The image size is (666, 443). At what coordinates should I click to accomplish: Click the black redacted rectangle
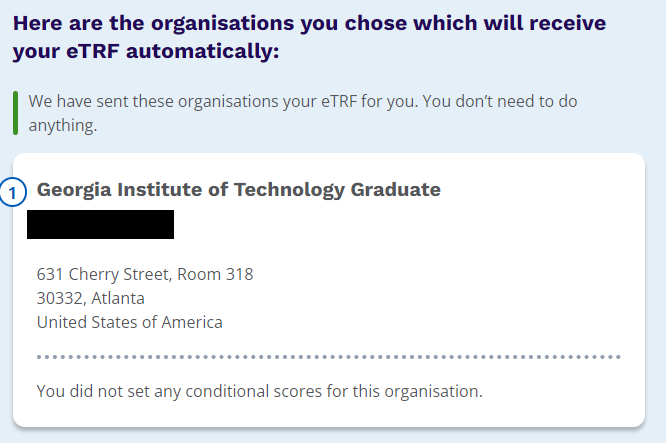click(x=100, y=224)
